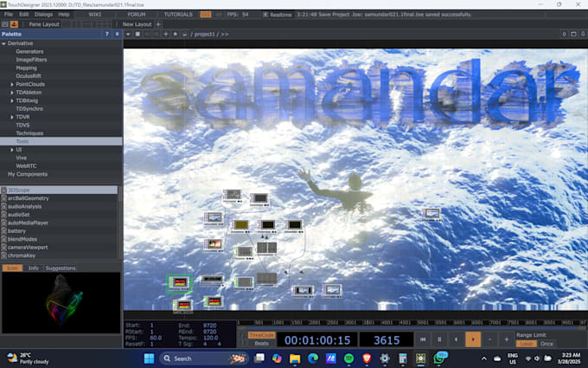
Task: Play the timeline in reverse
Action: click(456, 339)
